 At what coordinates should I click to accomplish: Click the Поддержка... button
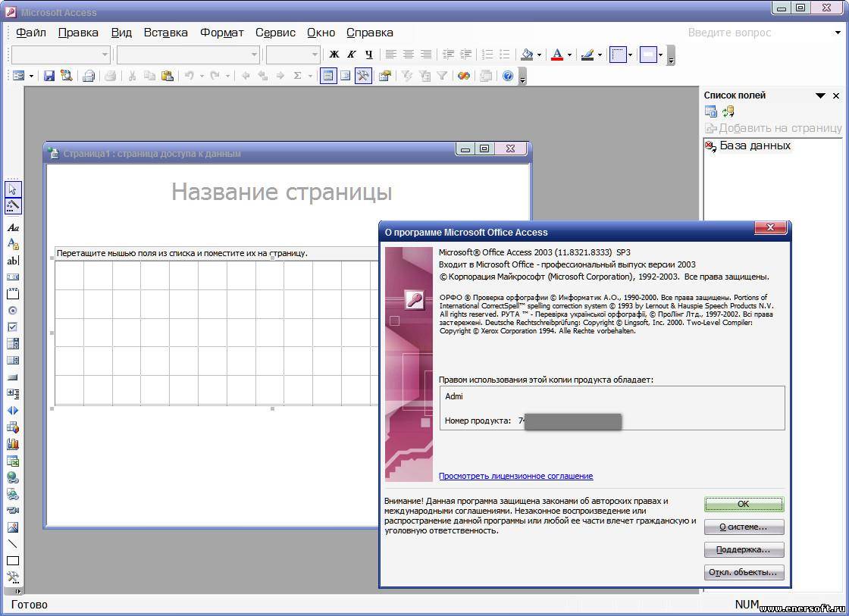(744, 549)
